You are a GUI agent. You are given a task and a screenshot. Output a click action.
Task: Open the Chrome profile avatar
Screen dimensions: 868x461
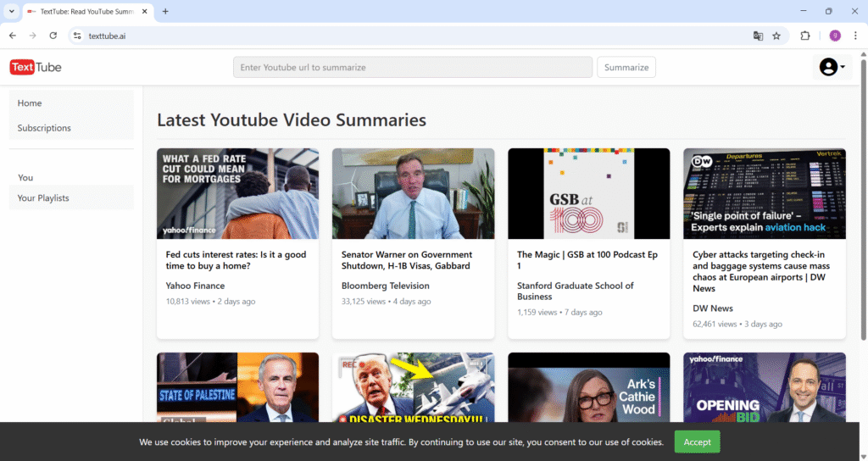tap(835, 36)
